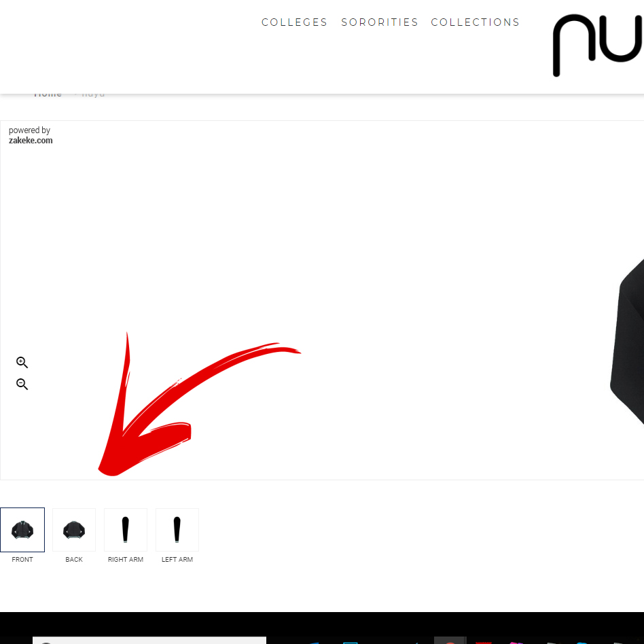Open the SORORITIES menu
Screen dimensions: 644x644
[380, 22]
